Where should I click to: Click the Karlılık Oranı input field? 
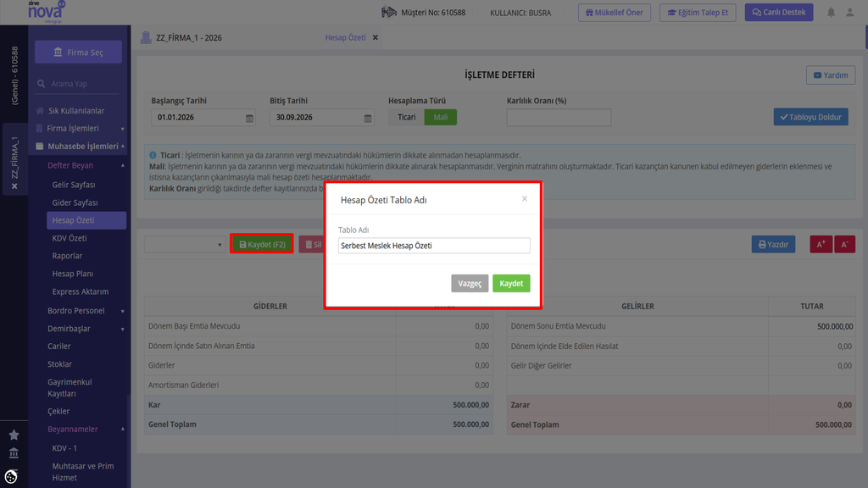(559, 117)
